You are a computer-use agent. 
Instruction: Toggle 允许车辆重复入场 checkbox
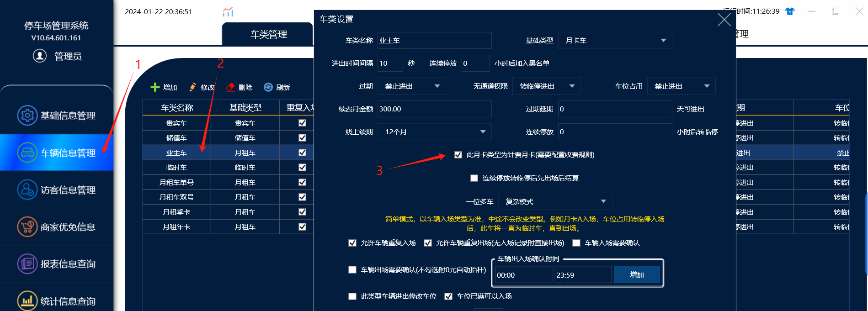352,243
